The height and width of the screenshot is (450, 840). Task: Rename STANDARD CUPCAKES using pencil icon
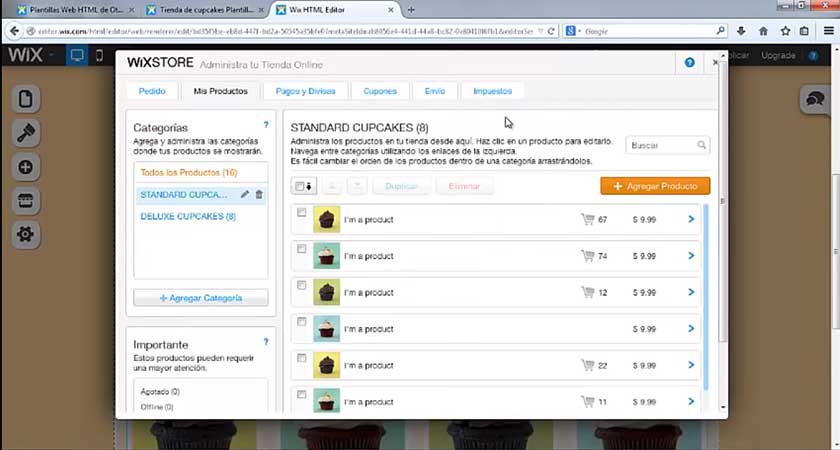pos(245,194)
